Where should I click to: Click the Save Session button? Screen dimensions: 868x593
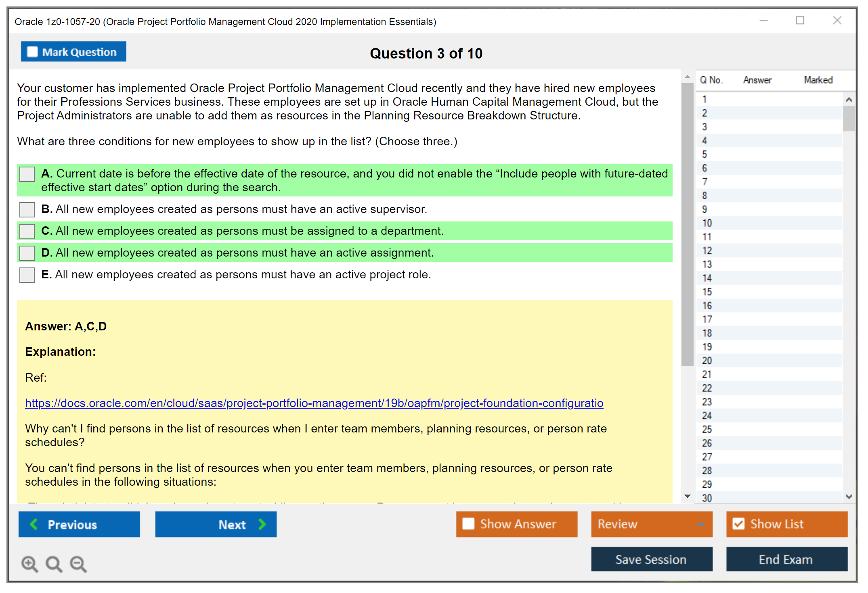tap(651, 559)
